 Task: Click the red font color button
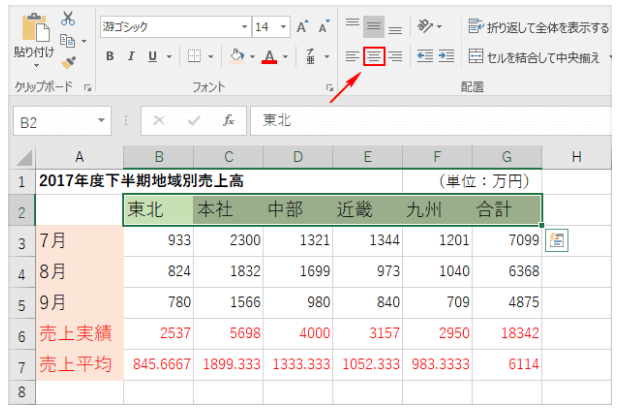(268, 57)
